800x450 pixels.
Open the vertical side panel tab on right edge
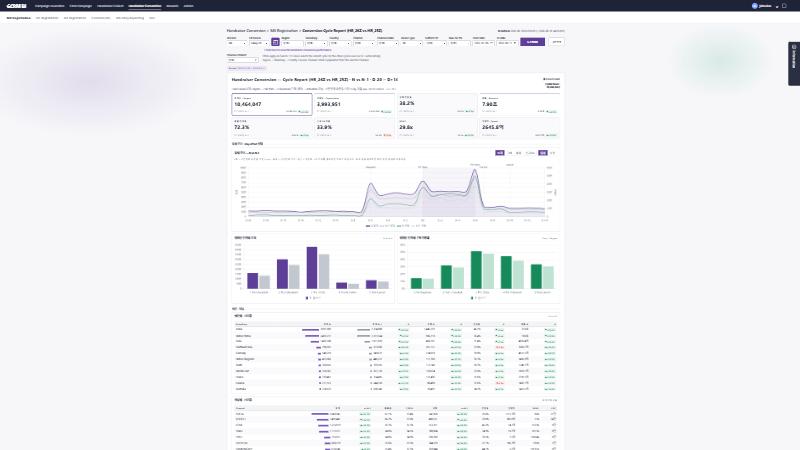[794, 63]
